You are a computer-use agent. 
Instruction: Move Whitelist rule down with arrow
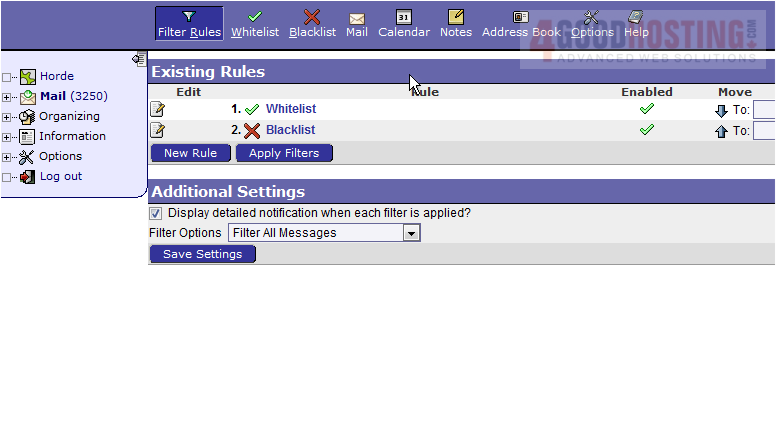tap(721, 110)
